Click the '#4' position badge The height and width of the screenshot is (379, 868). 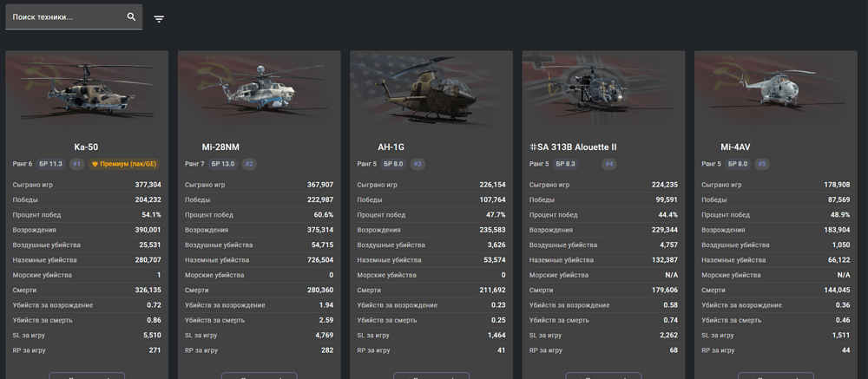coord(609,164)
